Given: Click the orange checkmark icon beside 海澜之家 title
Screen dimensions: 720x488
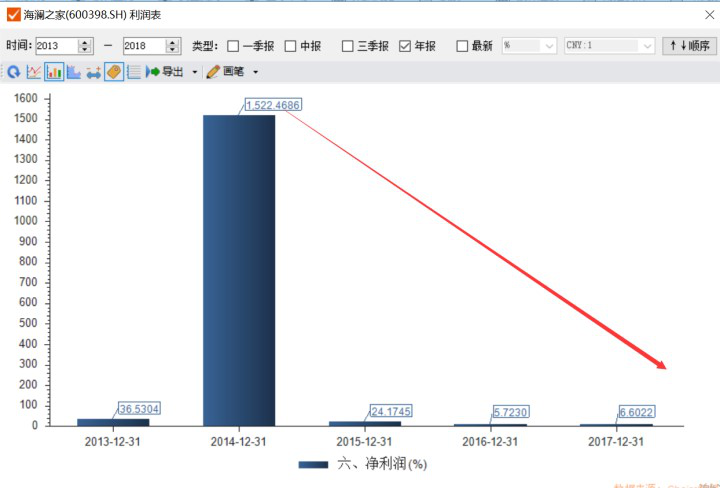Looking at the screenshot, I should (14, 15).
